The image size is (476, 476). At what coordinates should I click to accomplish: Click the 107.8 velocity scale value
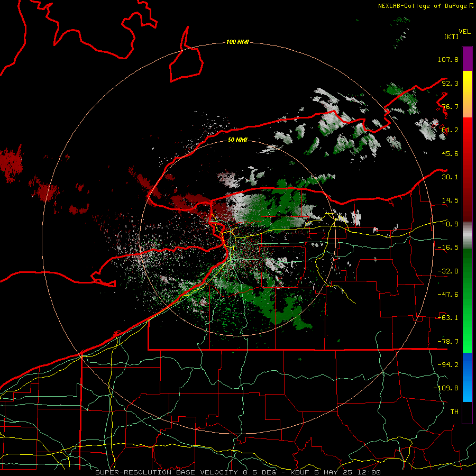tap(448, 59)
